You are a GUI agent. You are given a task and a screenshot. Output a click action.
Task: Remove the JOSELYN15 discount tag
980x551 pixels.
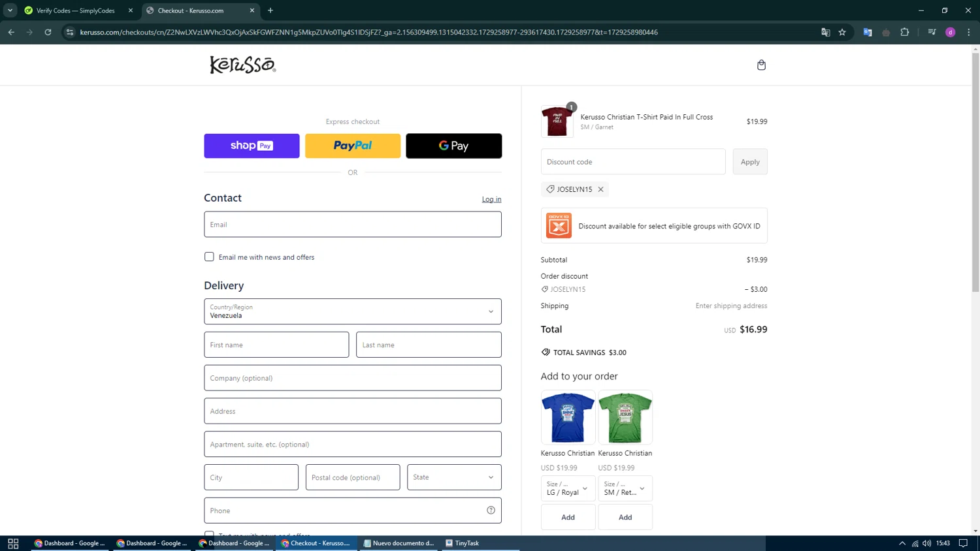(x=600, y=189)
